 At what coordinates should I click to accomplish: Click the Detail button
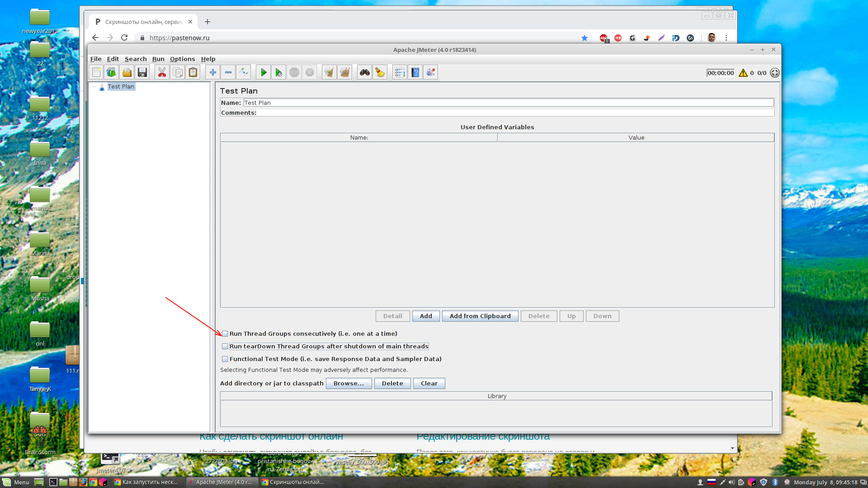393,316
